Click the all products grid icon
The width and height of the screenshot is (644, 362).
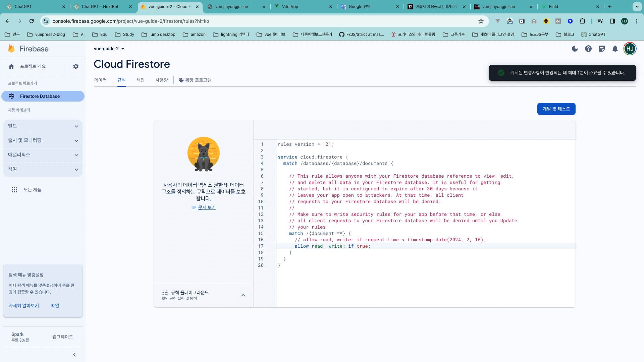(x=14, y=190)
